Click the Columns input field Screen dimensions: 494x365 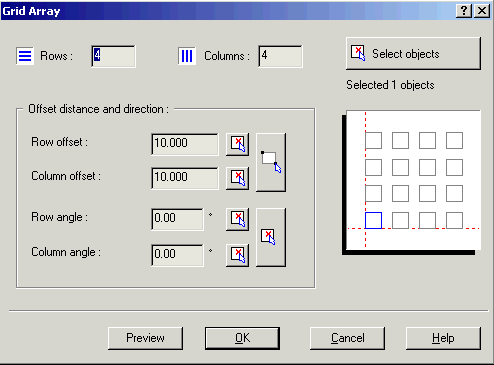(280, 56)
